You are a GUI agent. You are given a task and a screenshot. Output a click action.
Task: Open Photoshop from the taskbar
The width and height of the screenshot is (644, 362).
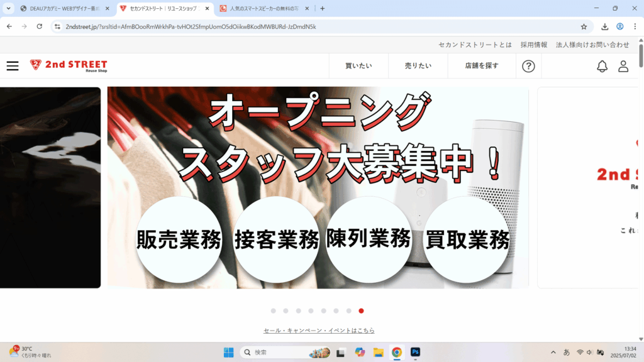415,352
